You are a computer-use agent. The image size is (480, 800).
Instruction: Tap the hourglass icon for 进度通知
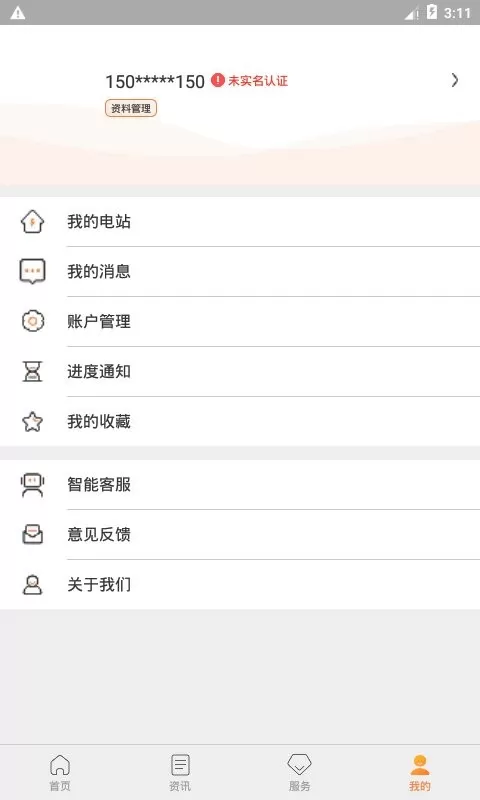pos(32,371)
